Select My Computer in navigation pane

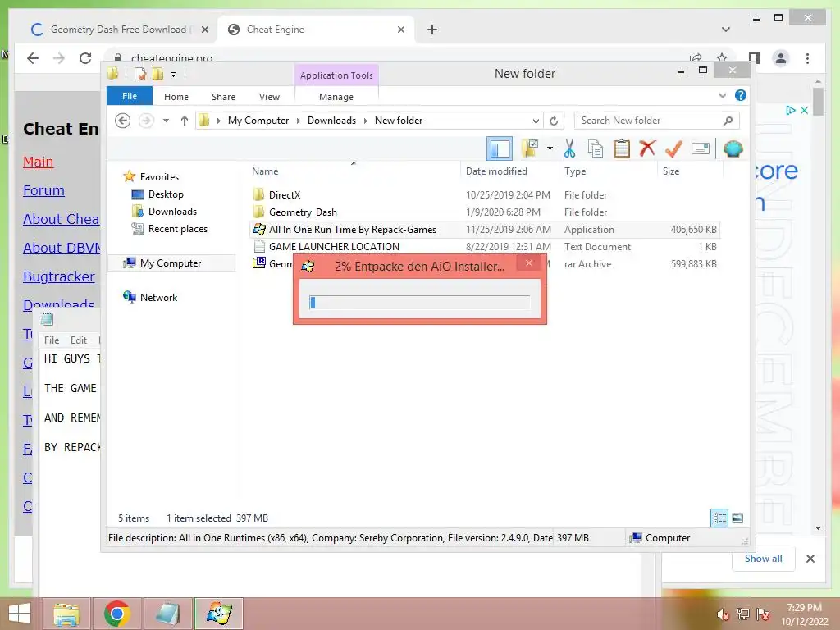(171, 263)
